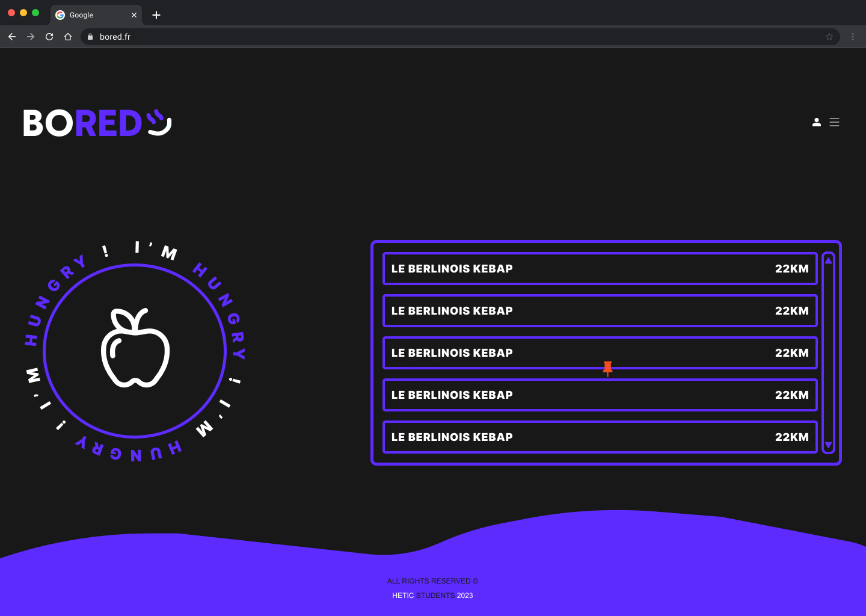
Task: Open the browser home page icon
Action: (x=67, y=37)
